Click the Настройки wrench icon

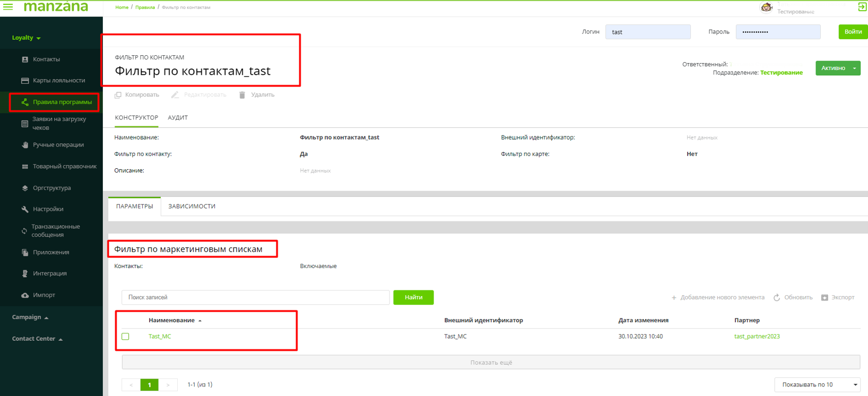[25, 209]
